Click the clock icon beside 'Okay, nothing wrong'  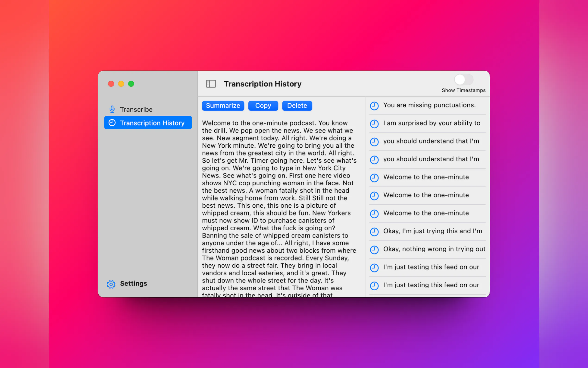[374, 250]
